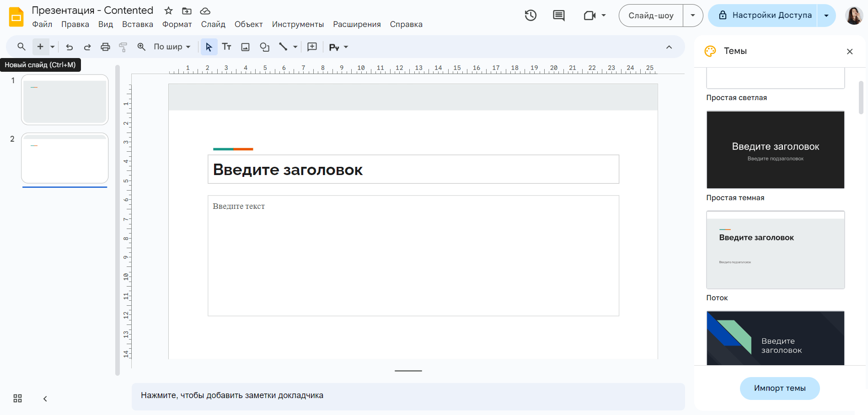Select the text box tool
The height and width of the screenshot is (415, 868).
pyautogui.click(x=227, y=47)
